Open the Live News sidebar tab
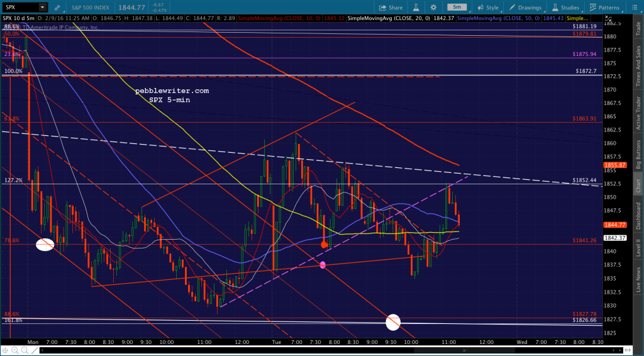The width and height of the screenshot is (644, 356). 638,280
